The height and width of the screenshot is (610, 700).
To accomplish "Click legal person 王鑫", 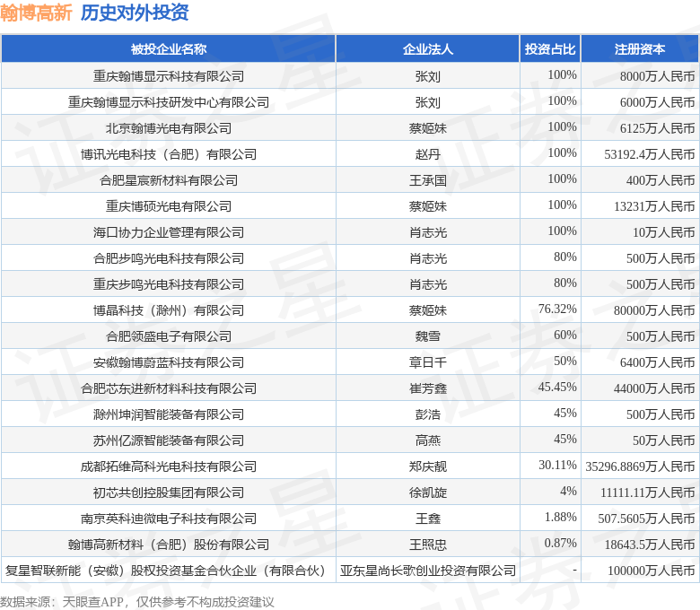I will [x=428, y=518].
